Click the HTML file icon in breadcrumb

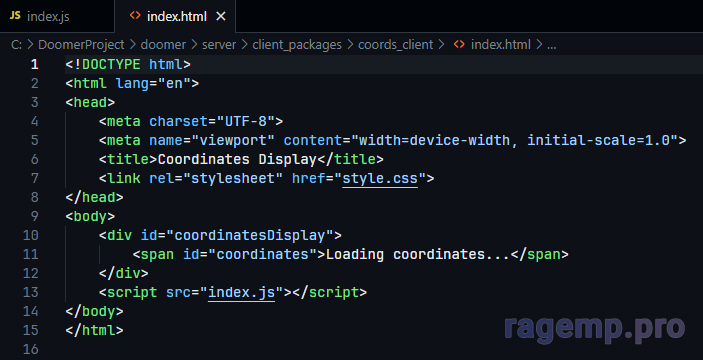point(459,45)
